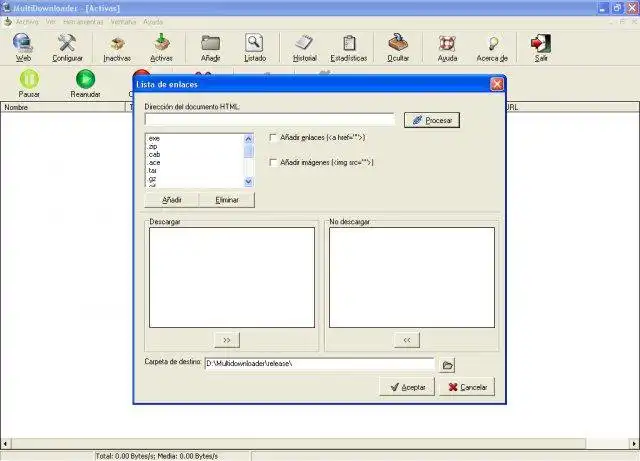Open the Configurar tools icon
Screen dimensions: 640x461
tap(67, 47)
